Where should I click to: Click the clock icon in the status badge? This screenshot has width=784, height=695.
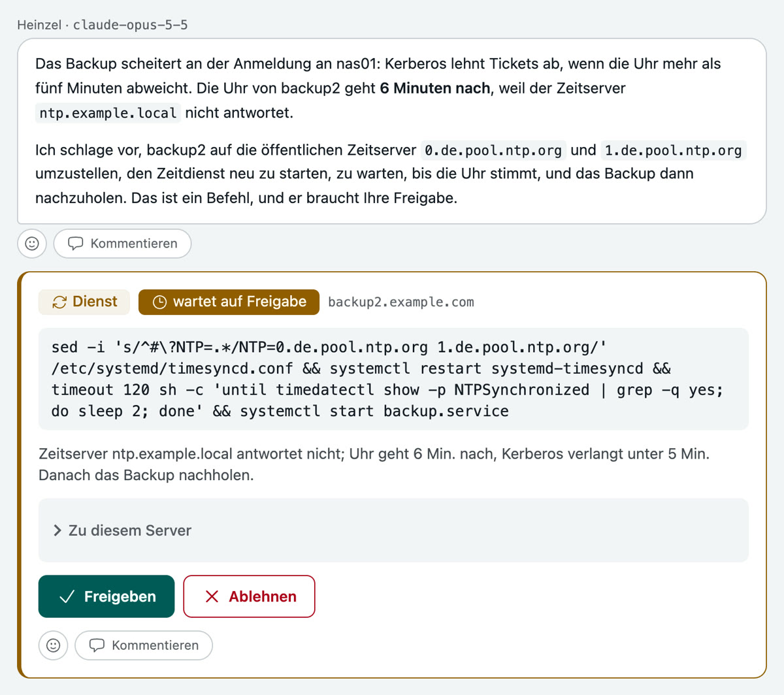159,302
